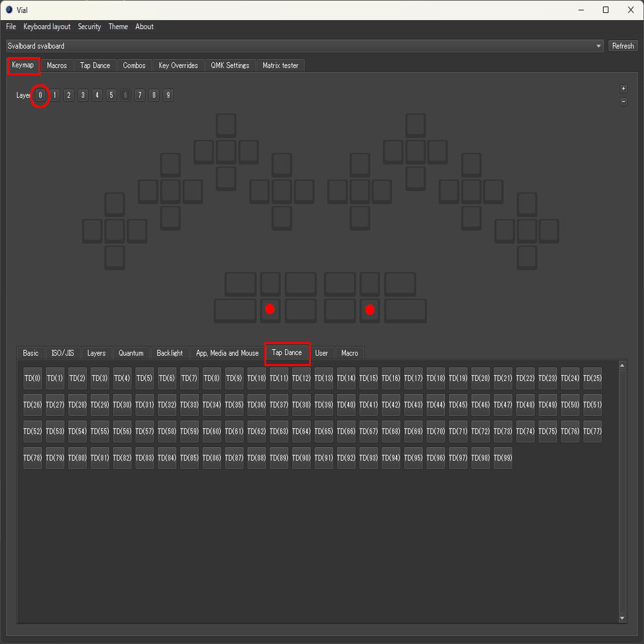Pick the TD(26) keycode
This screenshot has width=644, height=644.
tap(32, 405)
